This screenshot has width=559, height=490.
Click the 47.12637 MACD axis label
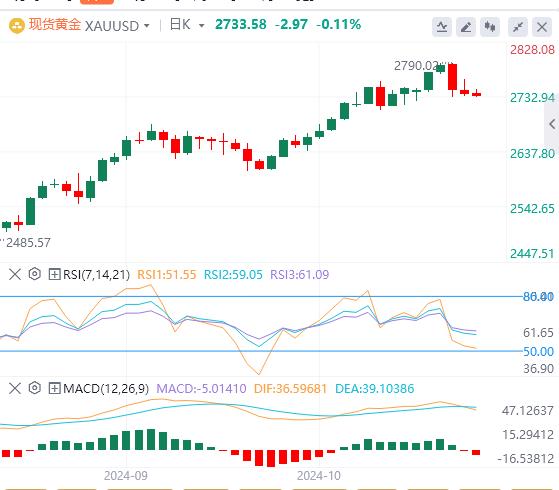(x=528, y=411)
